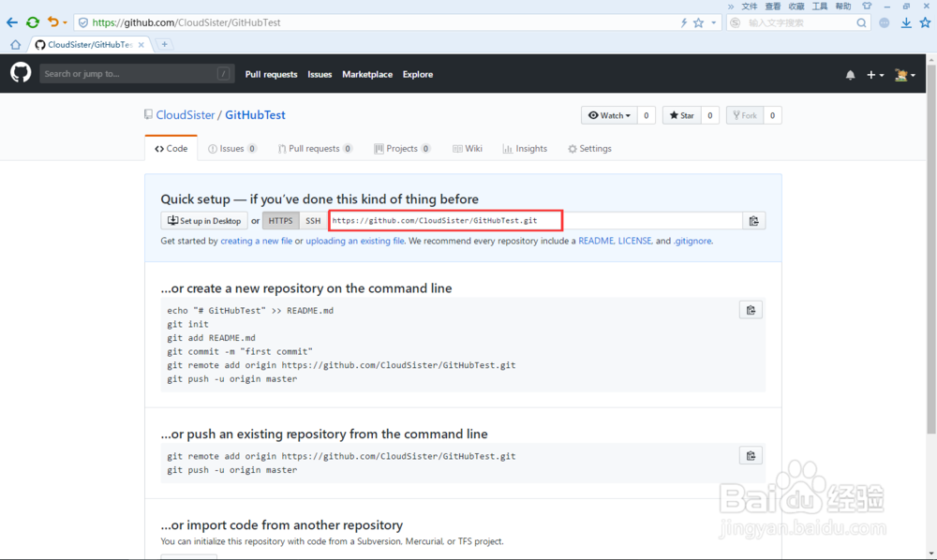This screenshot has width=937, height=560.
Task: Switch to the Code tab
Action: (171, 149)
